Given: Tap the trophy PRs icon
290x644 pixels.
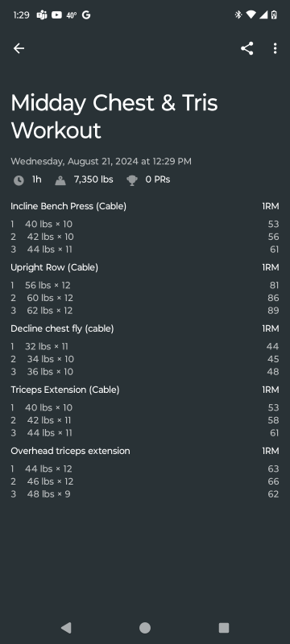Looking at the screenshot, I should pyautogui.click(x=132, y=180).
